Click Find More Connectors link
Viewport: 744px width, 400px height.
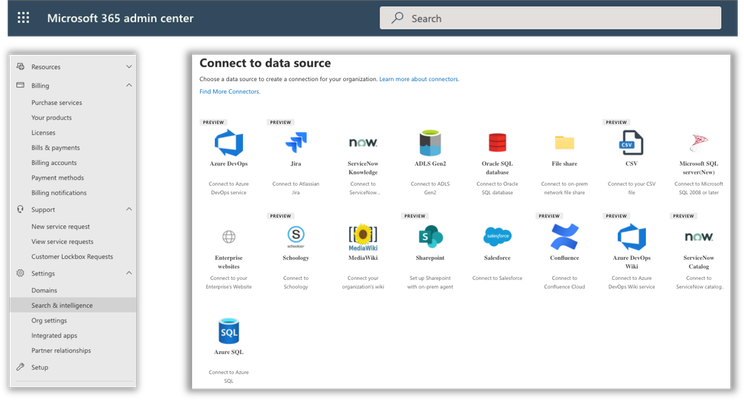click(230, 91)
